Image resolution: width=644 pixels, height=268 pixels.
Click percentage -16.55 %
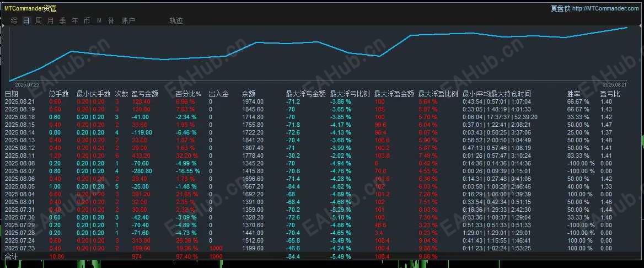pos(188,171)
